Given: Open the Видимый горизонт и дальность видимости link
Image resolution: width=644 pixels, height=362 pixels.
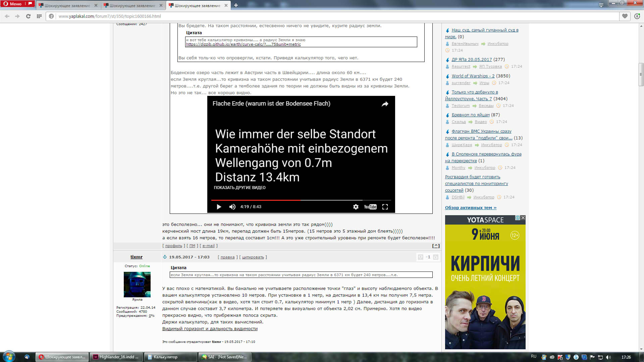Looking at the screenshot, I should (x=210, y=329).
